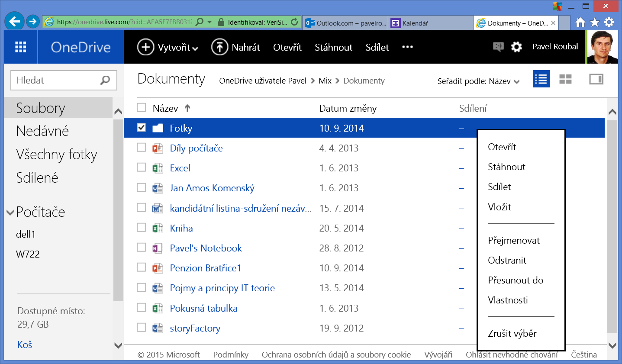Viewport: 622px width, 364px height.
Task: Click the OneNote icon of Pavel's Notebook
Action: coord(158,248)
